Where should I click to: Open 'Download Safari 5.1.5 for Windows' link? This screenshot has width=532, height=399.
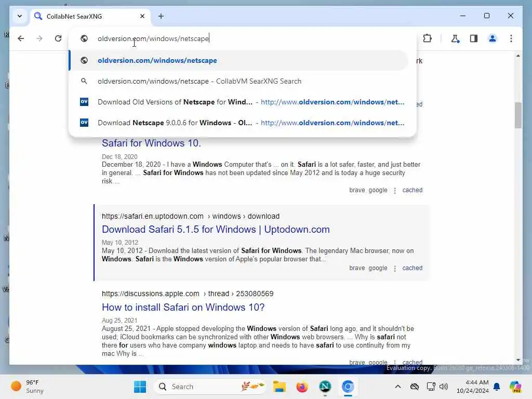(x=216, y=229)
